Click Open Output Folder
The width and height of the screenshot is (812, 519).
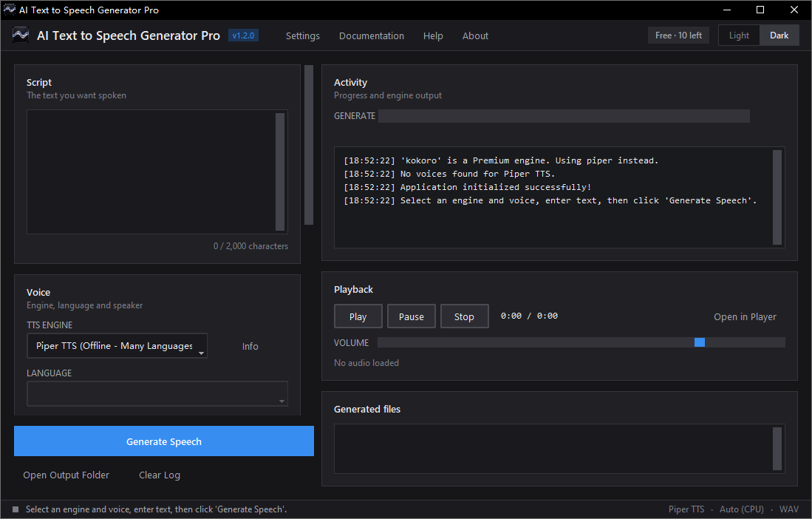click(66, 475)
